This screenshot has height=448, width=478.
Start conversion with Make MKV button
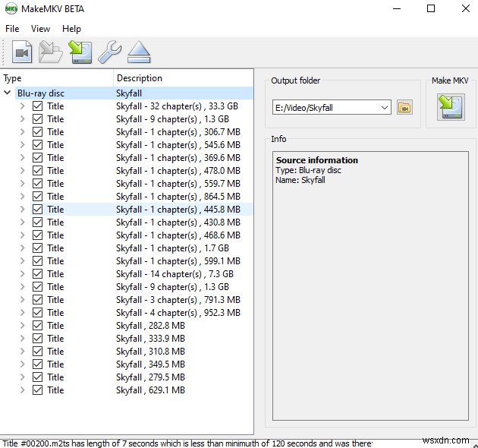451,107
